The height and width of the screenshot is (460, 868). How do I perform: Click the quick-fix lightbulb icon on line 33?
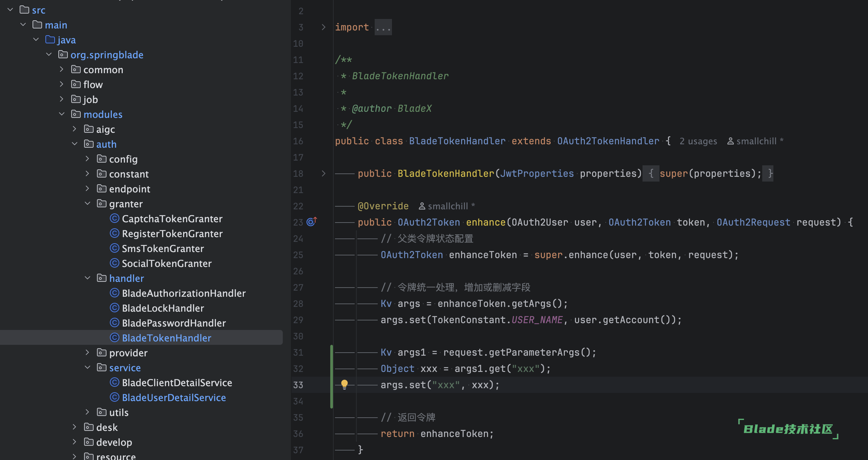tap(344, 384)
